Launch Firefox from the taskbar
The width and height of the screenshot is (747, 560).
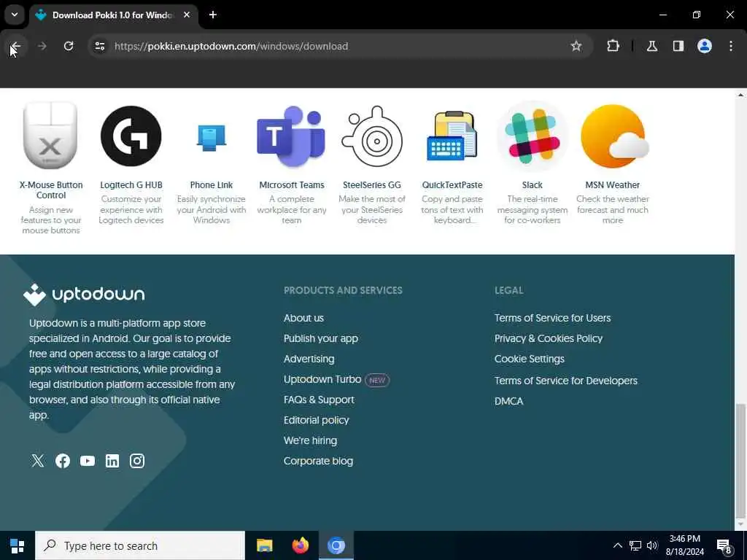click(x=300, y=545)
